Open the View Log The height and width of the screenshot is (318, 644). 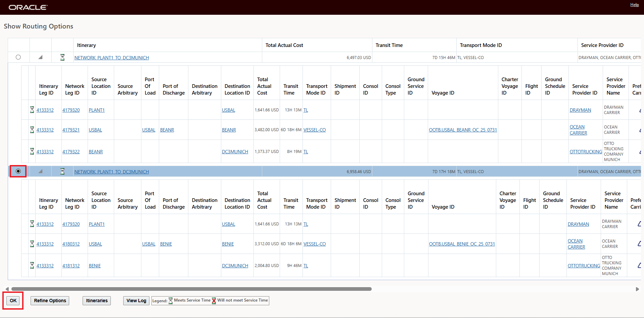pos(136,301)
